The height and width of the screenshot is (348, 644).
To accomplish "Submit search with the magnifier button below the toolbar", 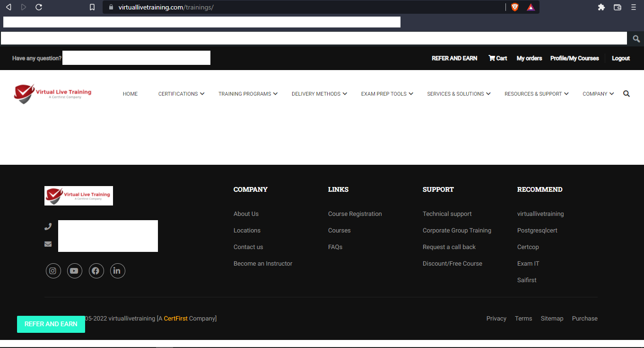I will 636,39.
